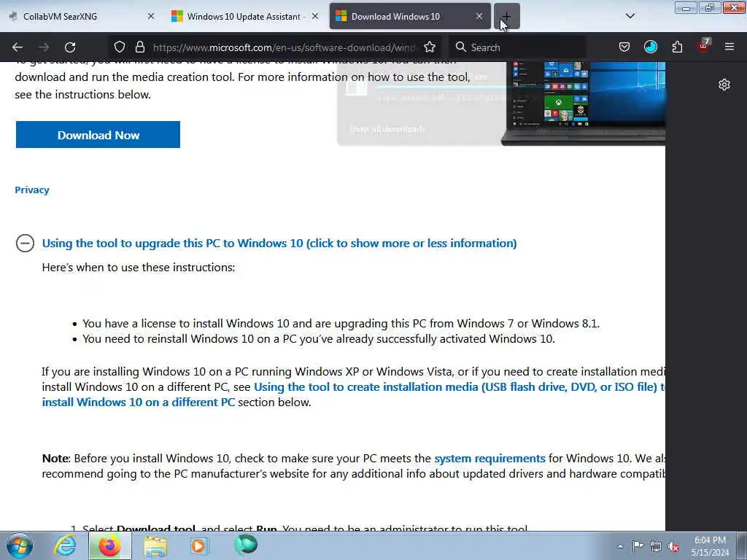Launch Internet Explorer from the taskbar
The width and height of the screenshot is (747, 560).
[x=65, y=545]
